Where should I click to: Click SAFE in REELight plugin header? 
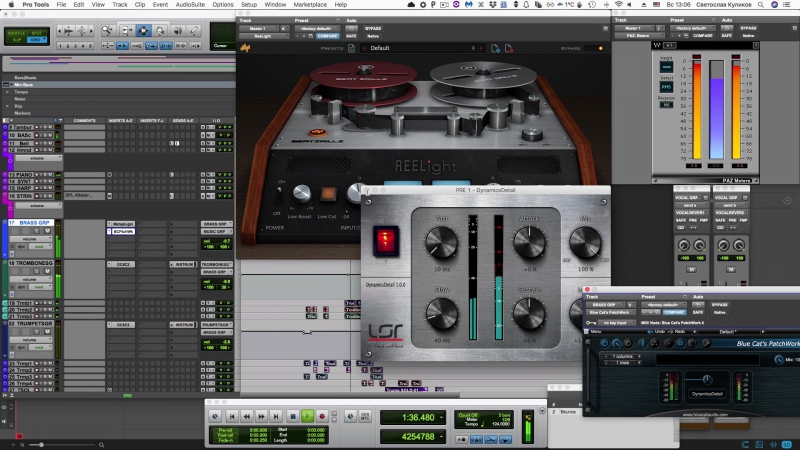(352, 36)
